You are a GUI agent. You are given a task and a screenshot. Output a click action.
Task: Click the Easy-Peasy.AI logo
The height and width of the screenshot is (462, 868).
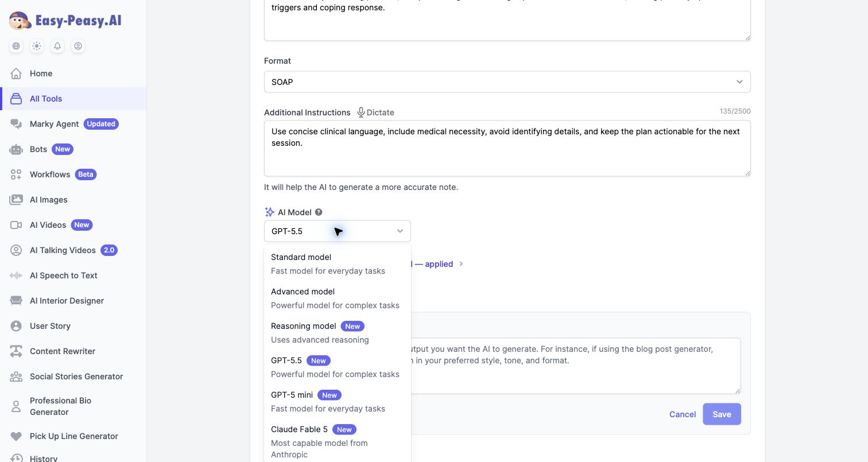65,21
